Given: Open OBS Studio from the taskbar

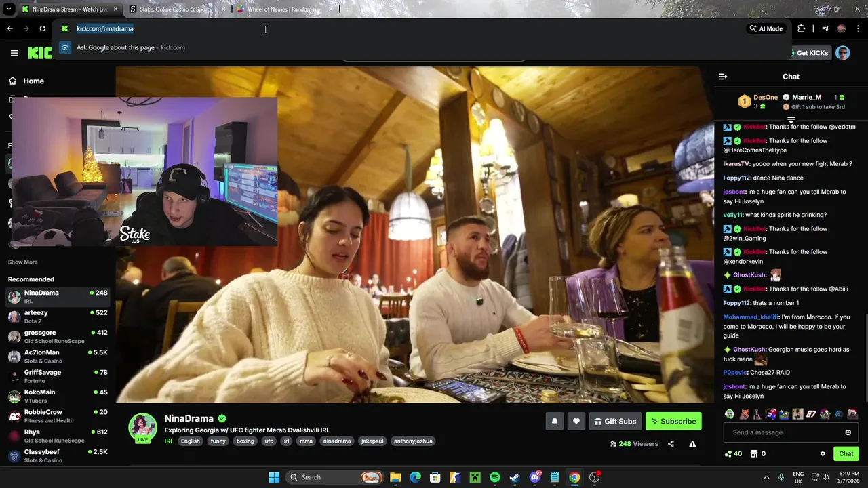Looking at the screenshot, I should point(595,477).
